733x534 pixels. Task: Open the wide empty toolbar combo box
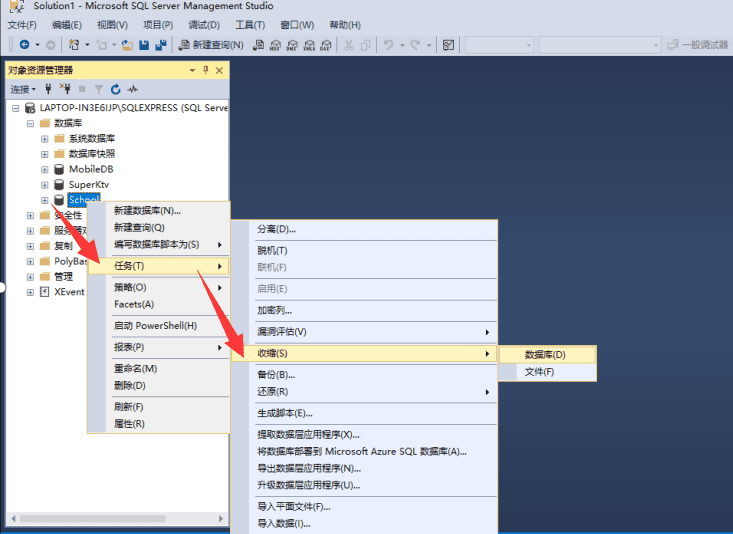pos(600,45)
